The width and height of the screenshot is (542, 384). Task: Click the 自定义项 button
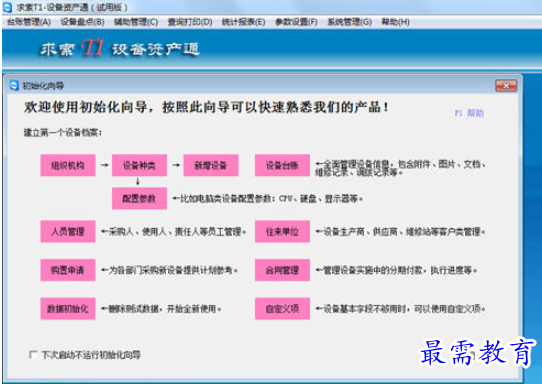pyautogui.click(x=282, y=308)
